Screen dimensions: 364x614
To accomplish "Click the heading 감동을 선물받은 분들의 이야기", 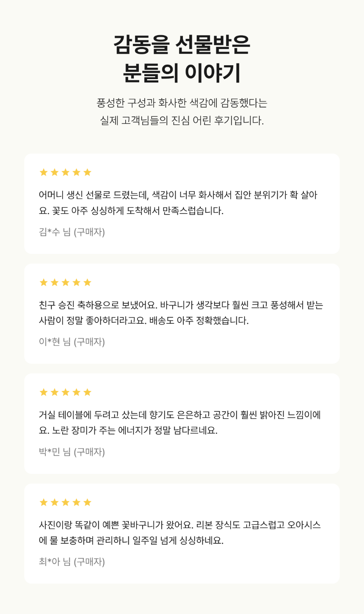I will click(182, 59).
